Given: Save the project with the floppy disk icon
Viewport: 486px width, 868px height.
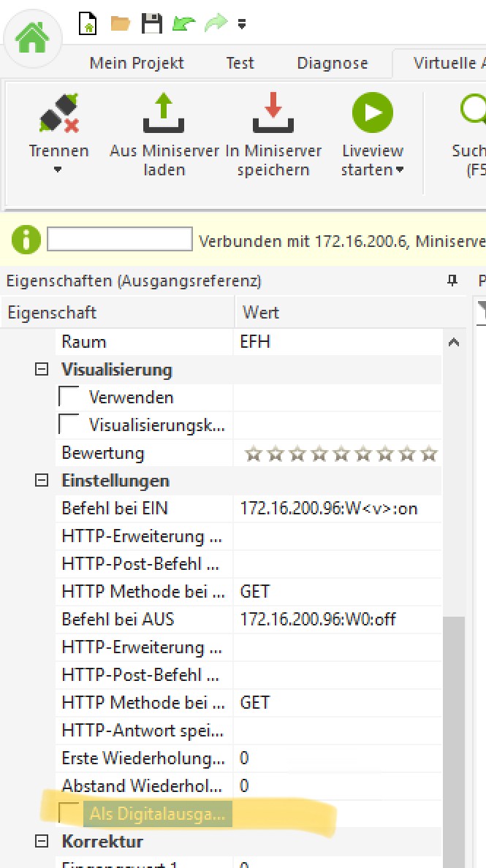Looking at the screenshot, I should point(152,24).
